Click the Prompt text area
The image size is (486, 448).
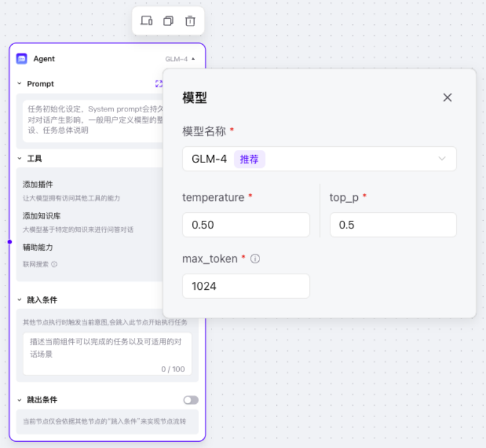pyautogui.click(x=93, y=121)
